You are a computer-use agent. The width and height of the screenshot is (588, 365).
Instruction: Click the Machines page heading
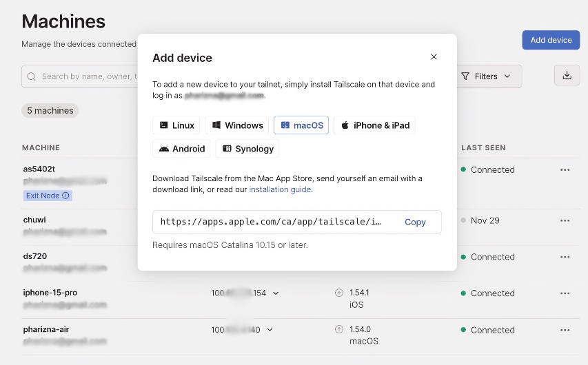63,21
